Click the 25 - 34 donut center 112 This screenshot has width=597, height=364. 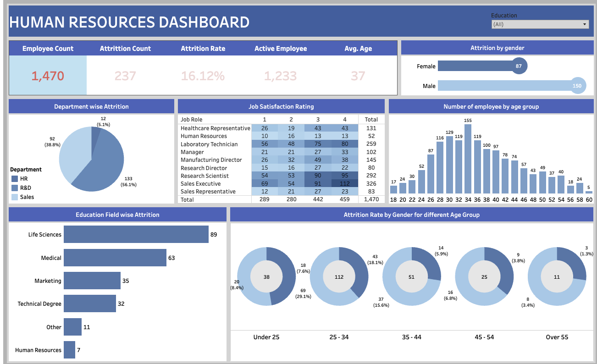pos(339,277)
